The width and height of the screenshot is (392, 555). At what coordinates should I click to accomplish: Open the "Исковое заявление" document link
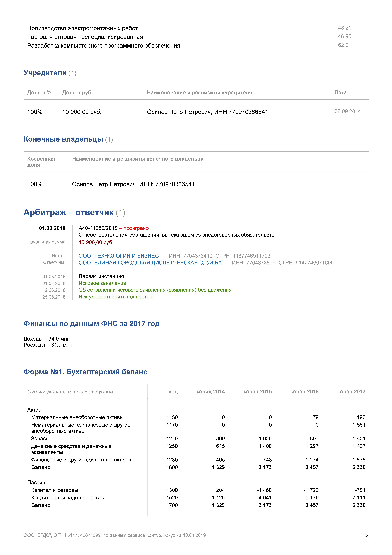click(x=102, y=283)
